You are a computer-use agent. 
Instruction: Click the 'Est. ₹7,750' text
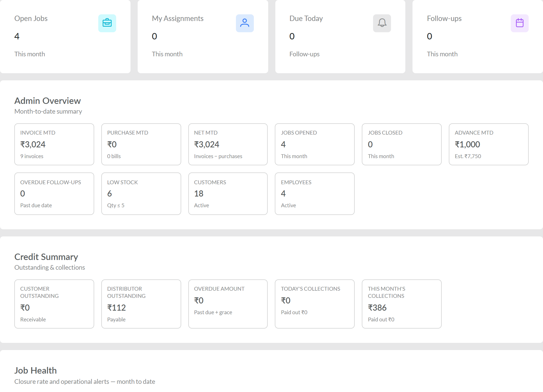468,156
